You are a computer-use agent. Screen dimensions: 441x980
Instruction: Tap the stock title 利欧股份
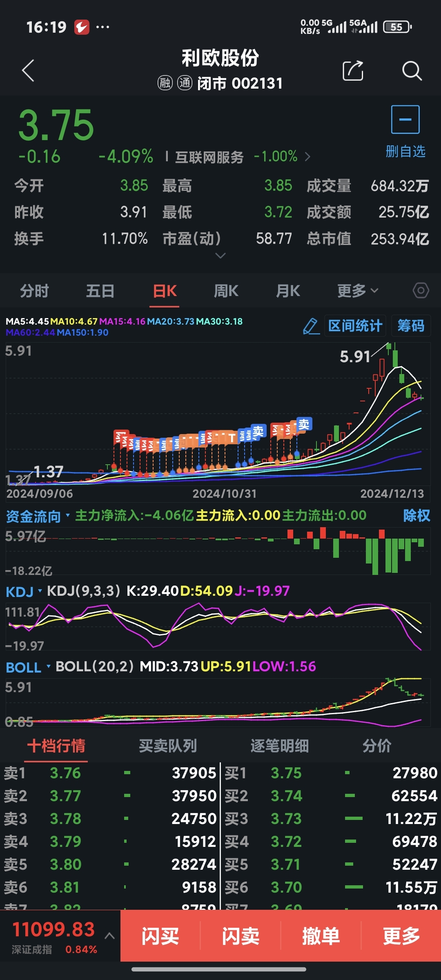(x=220, y=58)
